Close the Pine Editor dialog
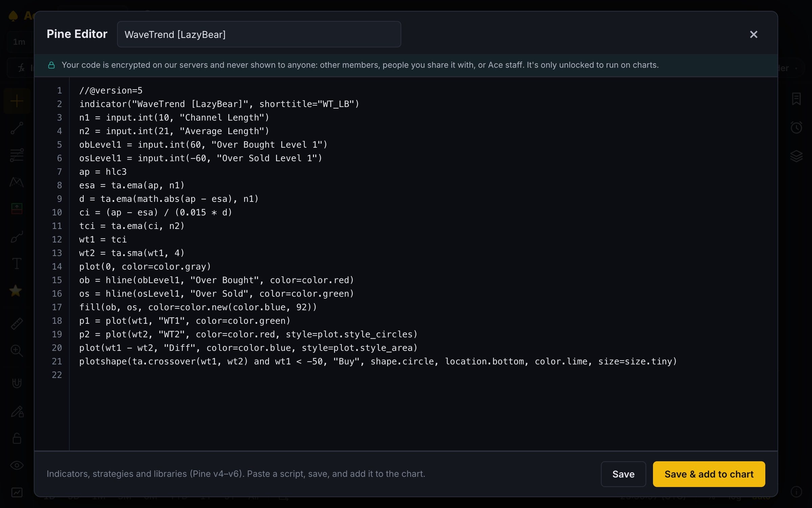 [753, 35]
